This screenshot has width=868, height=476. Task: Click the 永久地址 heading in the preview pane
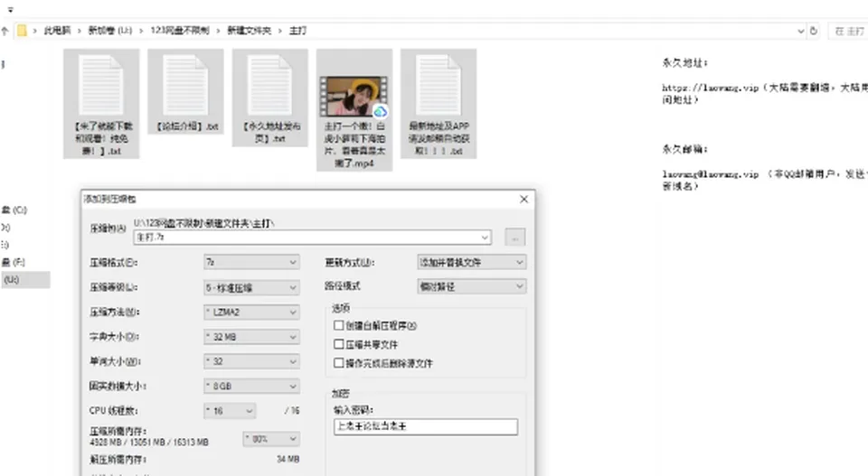(684, 63)
